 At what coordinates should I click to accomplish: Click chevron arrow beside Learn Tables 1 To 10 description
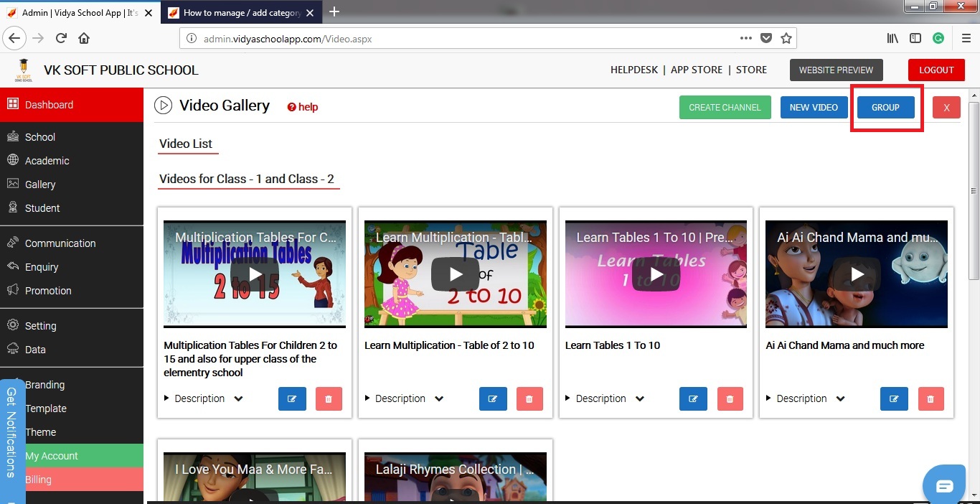640,399
